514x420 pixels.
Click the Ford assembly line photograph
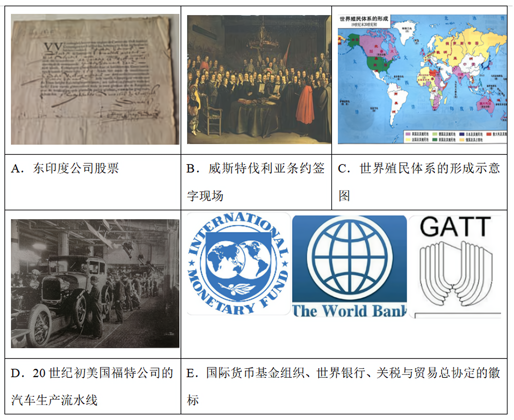[95, 283]
